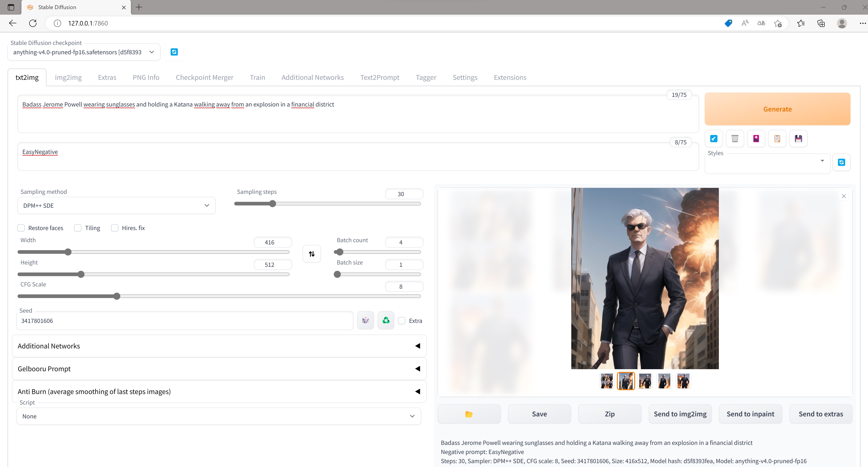Click the floppy disk save style icon
This screenshot has height=467, width=868.
[798, 138]
